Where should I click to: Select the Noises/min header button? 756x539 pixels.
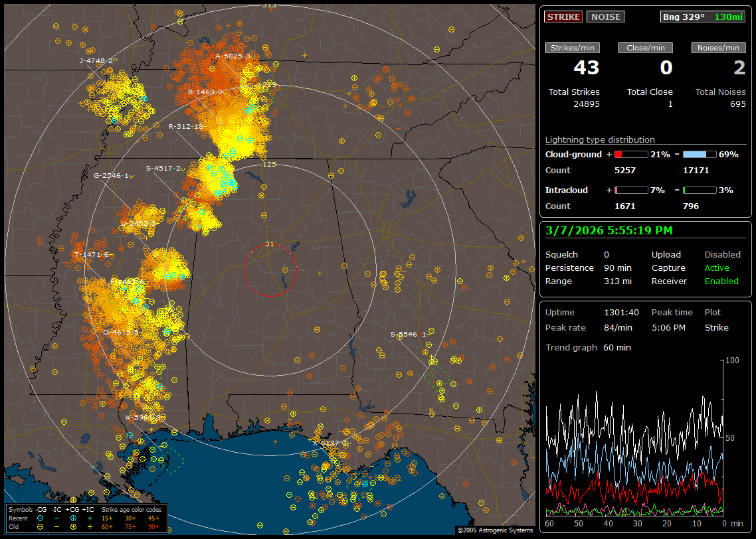click(x=718, y=48)
